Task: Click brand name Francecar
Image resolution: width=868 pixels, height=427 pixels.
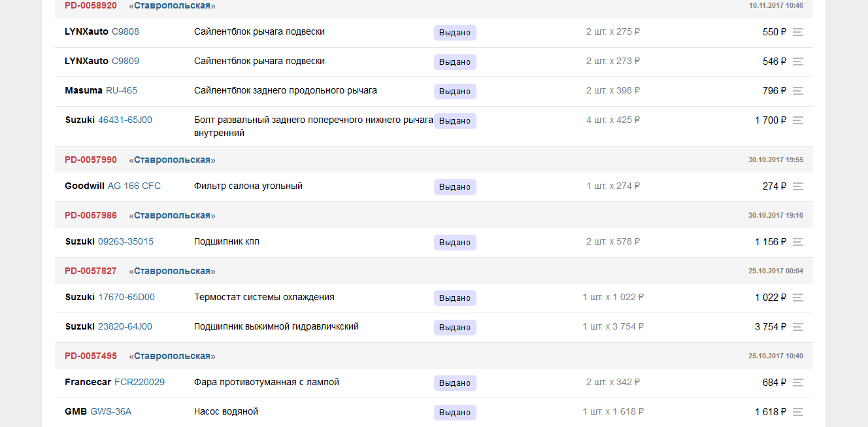Action: coord(88,382)
